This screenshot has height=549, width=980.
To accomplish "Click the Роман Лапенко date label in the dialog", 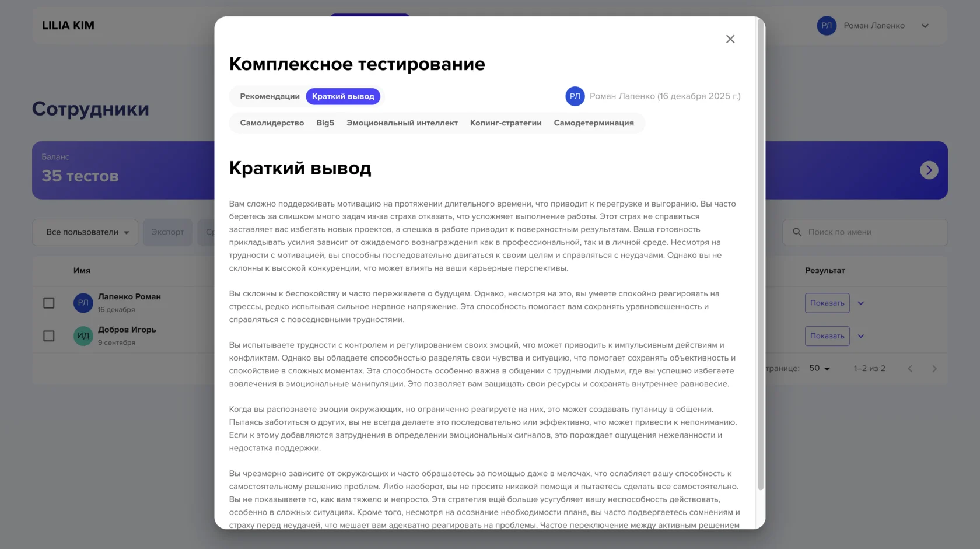I will (x=665, y=96).
